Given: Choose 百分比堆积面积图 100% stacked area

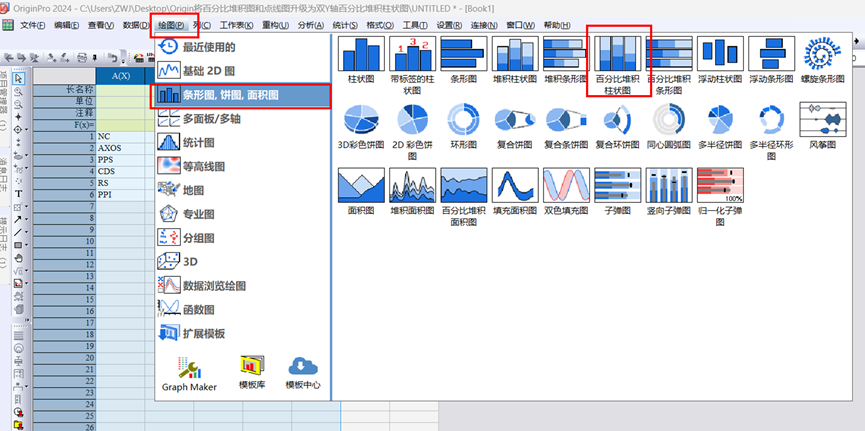Looking at the screenshot, I should point(463,197).
